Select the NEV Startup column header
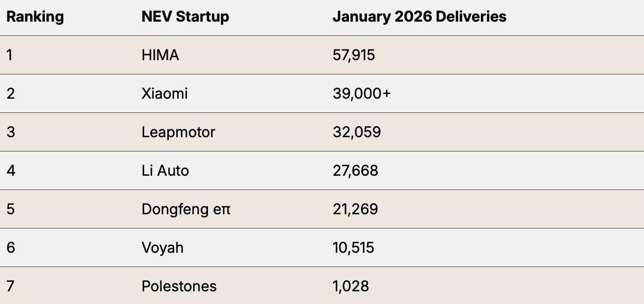 click(x=185, y=17)
